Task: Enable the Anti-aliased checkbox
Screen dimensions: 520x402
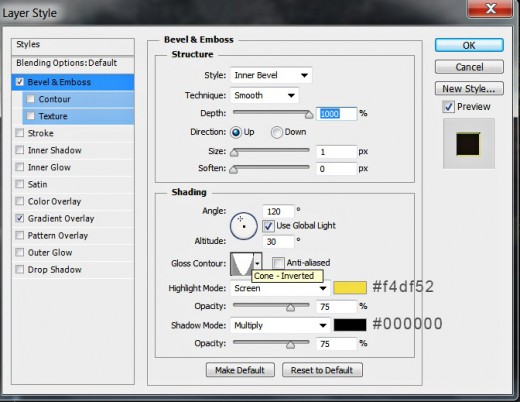Action: [x=278, y=263]
